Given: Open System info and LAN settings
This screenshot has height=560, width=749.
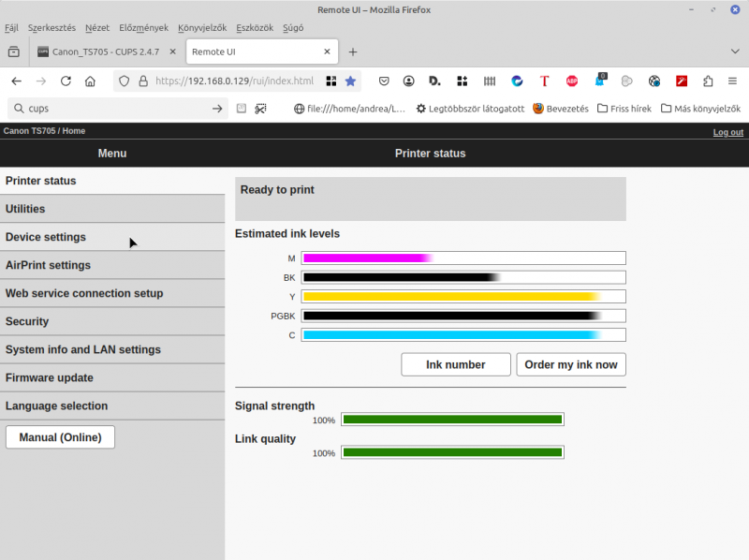Looking at the screenshot, I should pos(112,349).
